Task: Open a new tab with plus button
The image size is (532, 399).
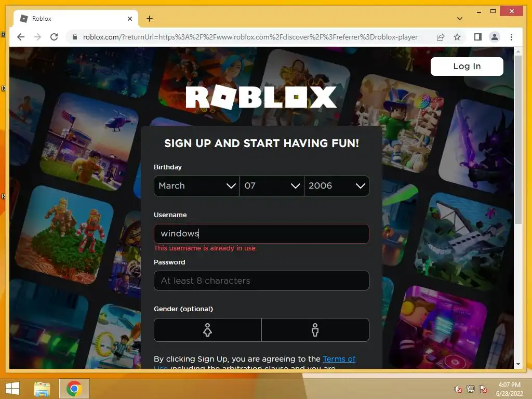Action: coord(150,19)
